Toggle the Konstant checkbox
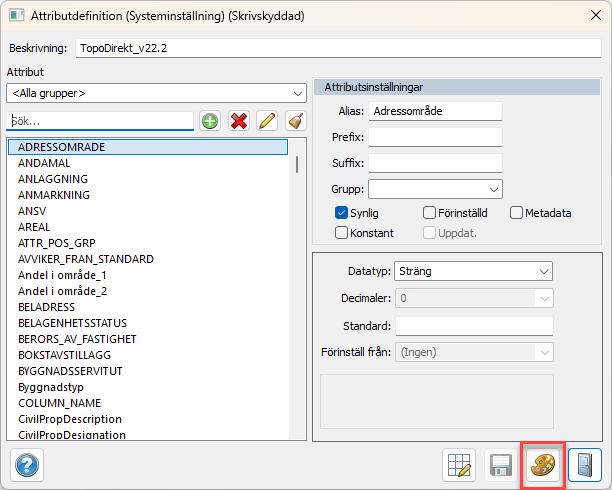 (x=342, y=233)
